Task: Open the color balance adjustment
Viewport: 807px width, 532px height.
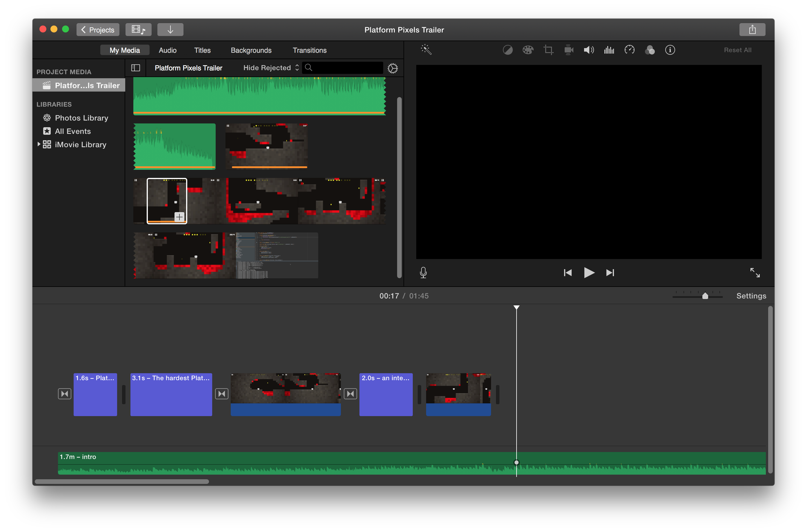Action: click(x=507, y=50)
